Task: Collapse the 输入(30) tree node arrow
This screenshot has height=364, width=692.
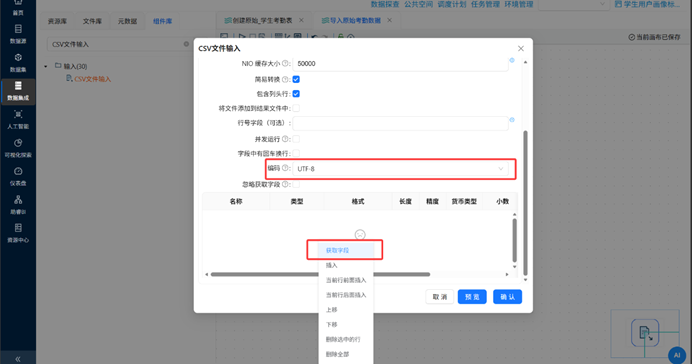Action: (x=45, y=66)
